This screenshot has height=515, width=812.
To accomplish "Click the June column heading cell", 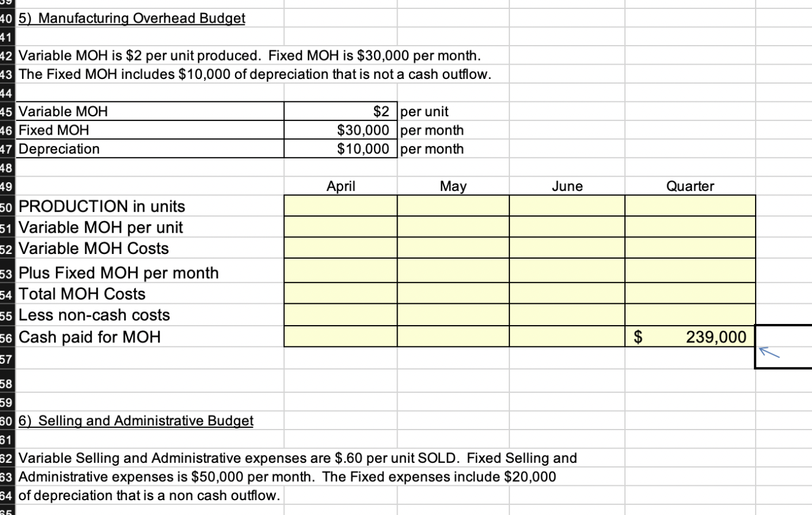I will pos(566,186).
